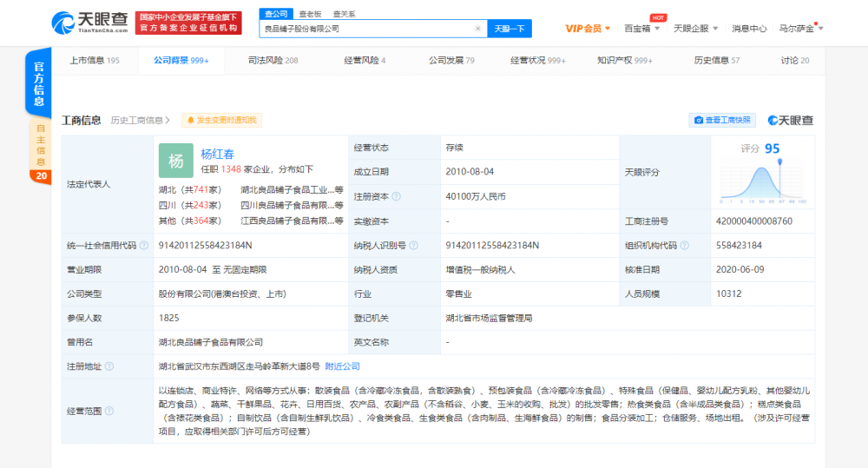Screen dimensions: 868x468
Task: Clear the search box text
Action: [477, 29]
